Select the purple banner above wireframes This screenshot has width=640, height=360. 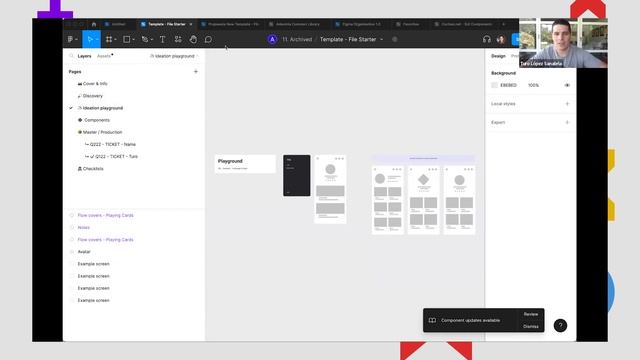(x=423, y=158)
